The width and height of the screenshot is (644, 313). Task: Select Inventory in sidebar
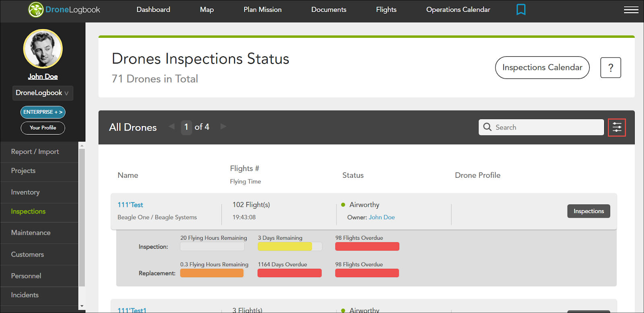[25, 192]
